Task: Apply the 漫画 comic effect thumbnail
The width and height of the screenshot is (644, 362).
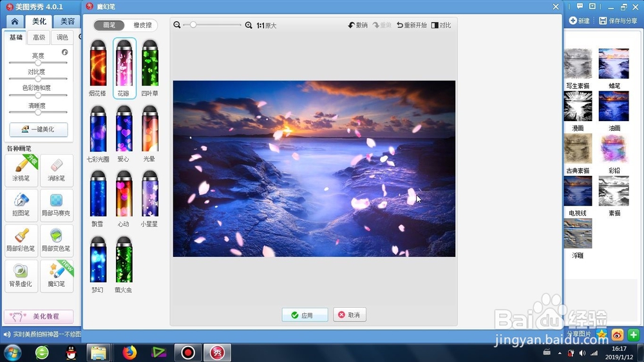Action: coord(578,106)
